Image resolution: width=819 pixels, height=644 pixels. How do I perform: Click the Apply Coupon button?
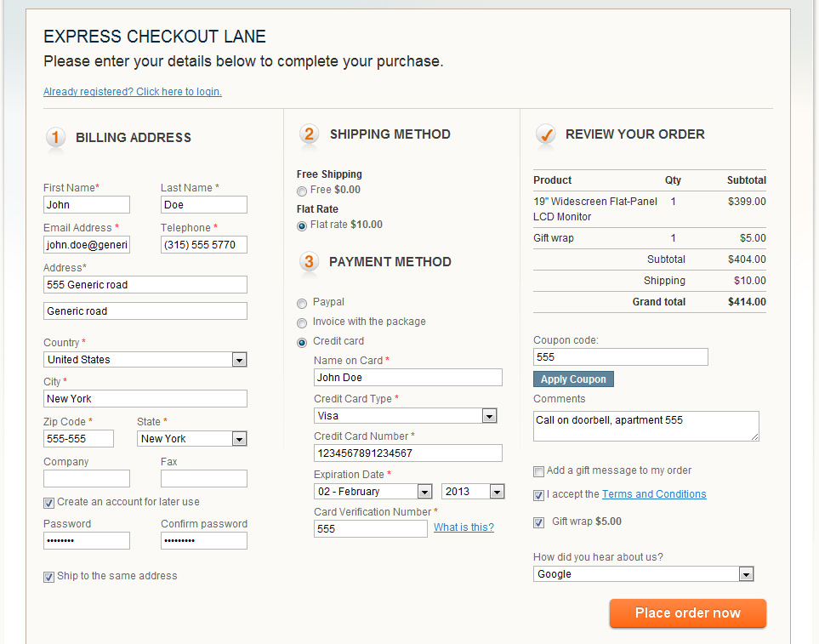pyautogui.click(x=573, y=379)
